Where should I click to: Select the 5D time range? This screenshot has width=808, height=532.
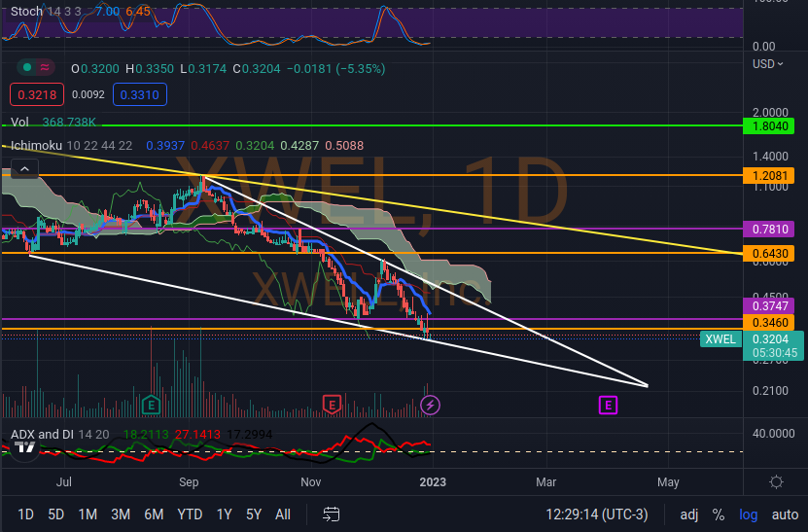tap(55, 514)
